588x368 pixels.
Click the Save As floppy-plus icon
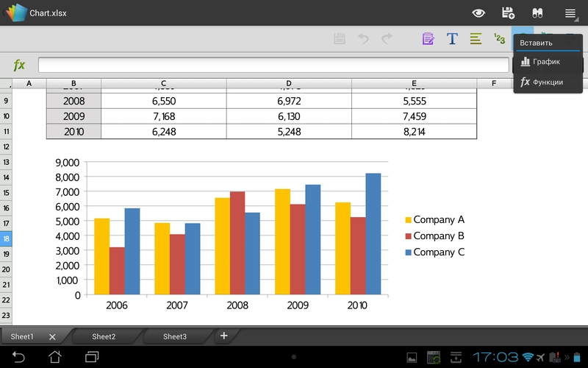(x=508, y=13)
